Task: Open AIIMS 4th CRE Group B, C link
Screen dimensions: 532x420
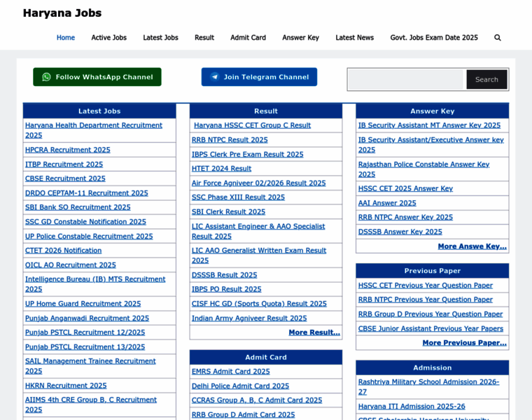Action: (90, 405)
